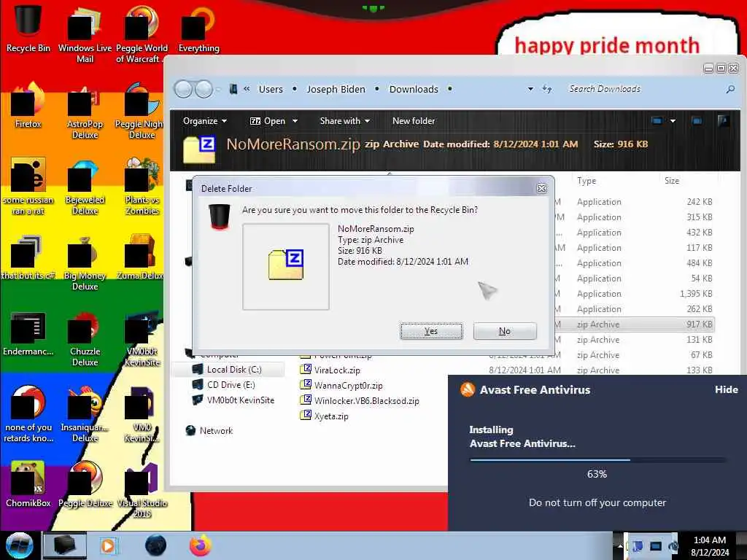Select Network in the navigation pane
Screen dimensions: 747x560
click(x=216, y=430)
